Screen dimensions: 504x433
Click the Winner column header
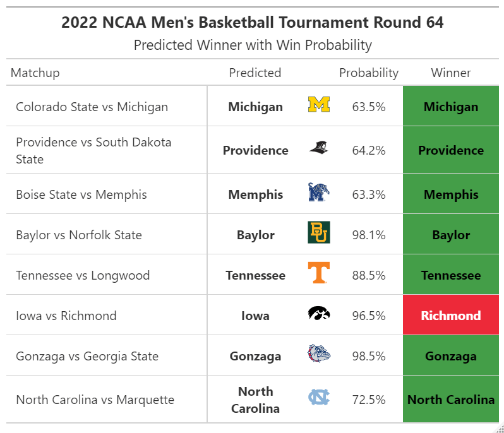click(451, 73)
